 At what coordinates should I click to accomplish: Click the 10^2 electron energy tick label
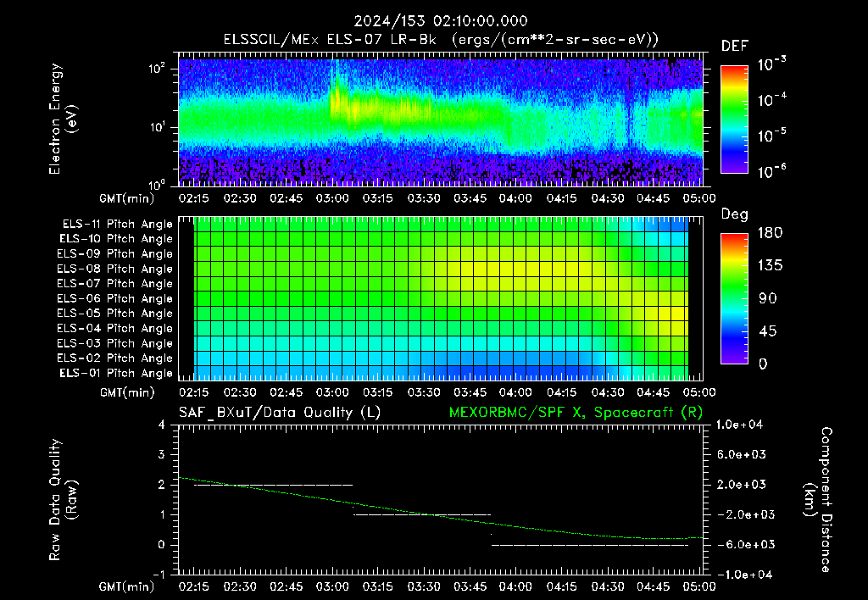[x=157, y=69]
